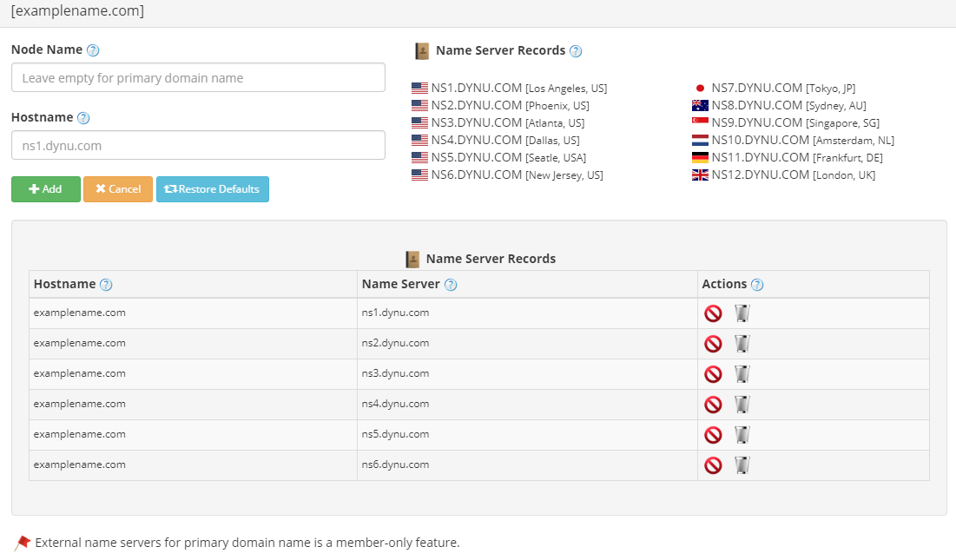Click the ns1.dynu.com table cell
956x560 pixels.
[527, 313]
